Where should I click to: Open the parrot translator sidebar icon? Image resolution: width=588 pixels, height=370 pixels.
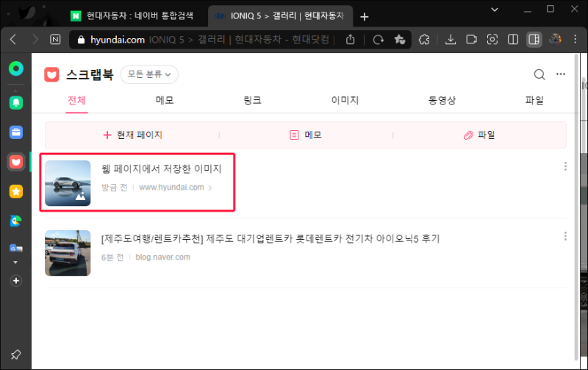(x=15, y=221)
